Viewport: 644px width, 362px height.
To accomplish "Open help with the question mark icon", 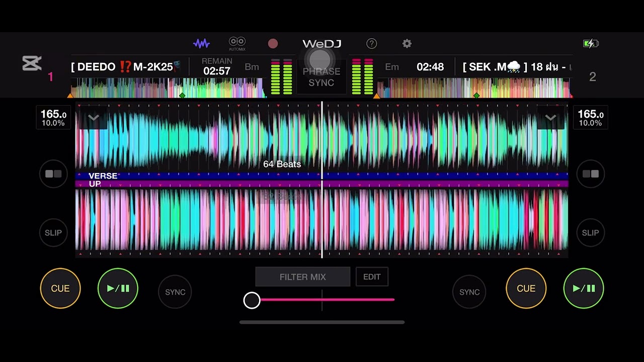I will (x=371, y=44).
